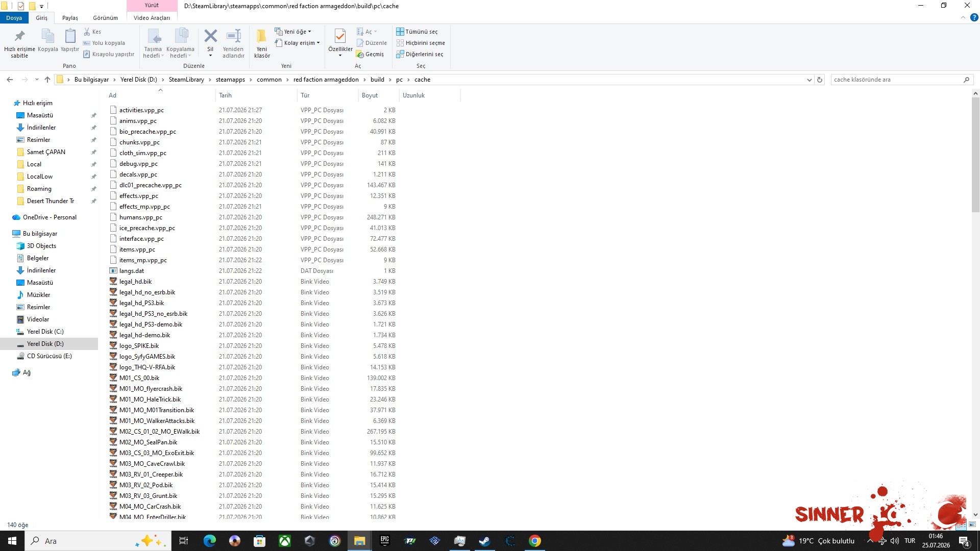Open Özellikler properties

point(340,43)
